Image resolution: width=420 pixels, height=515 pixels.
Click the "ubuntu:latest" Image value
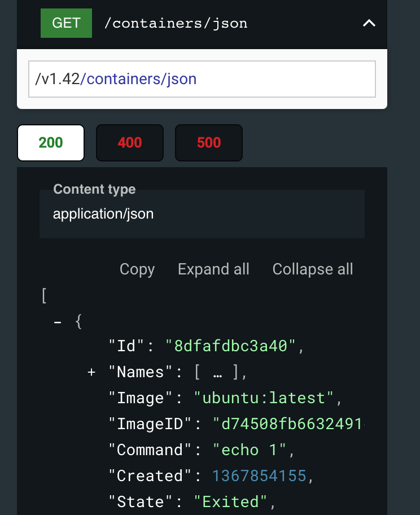pyautogui.click(x=264, y=398)
